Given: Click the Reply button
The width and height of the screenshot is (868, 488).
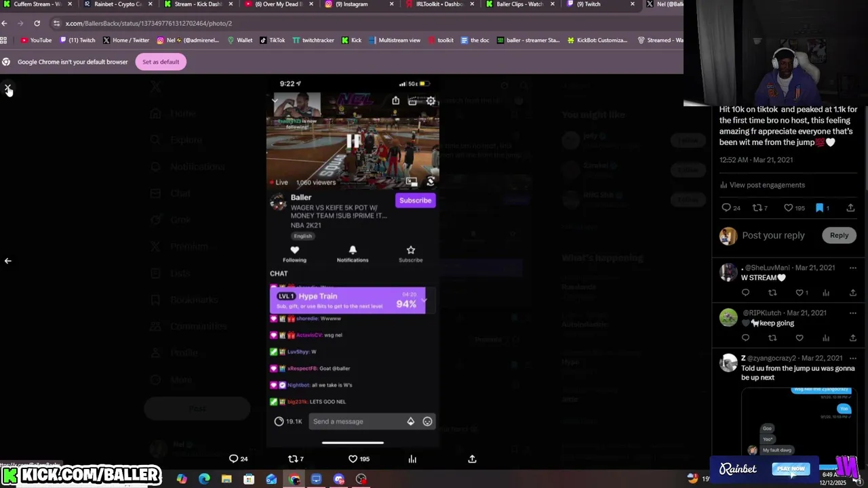Looking at the screenshot, I should tap(839, 235).
